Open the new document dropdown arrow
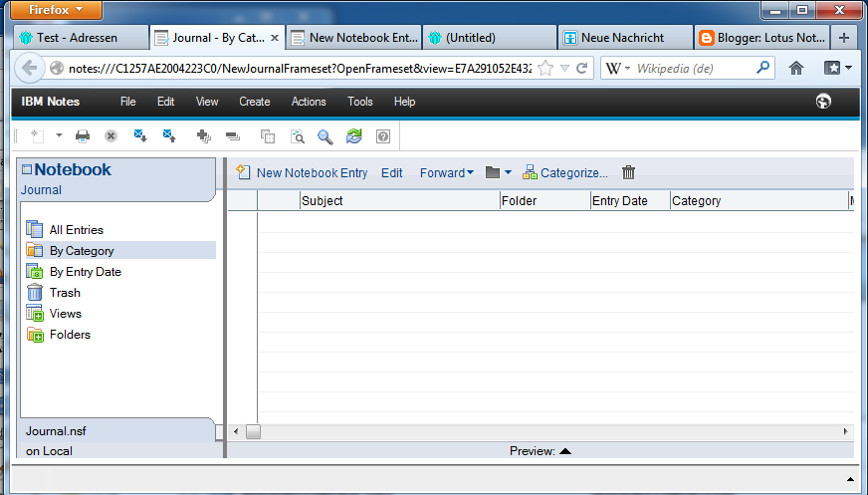Screen dimensions: 868x495 59,136
